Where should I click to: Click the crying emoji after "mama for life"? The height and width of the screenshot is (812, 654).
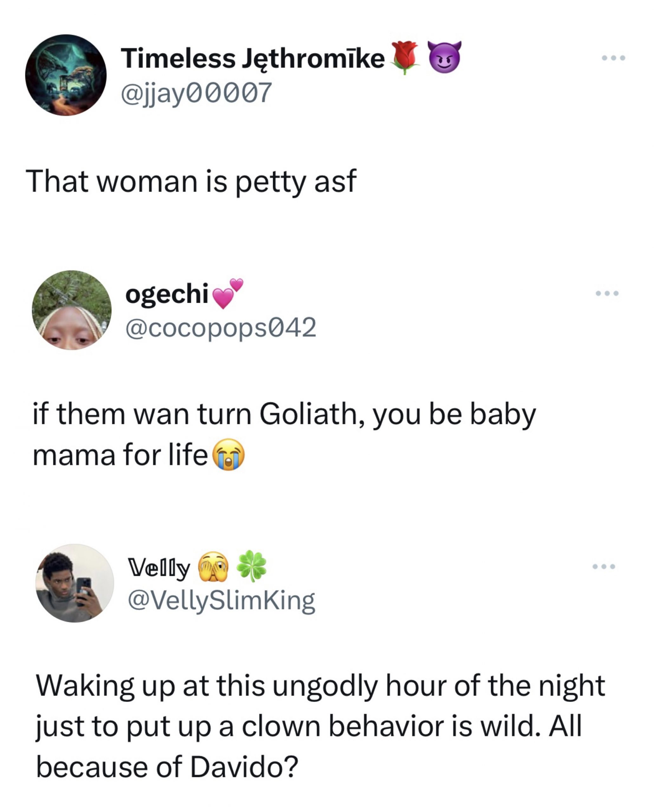click(229, 455)
